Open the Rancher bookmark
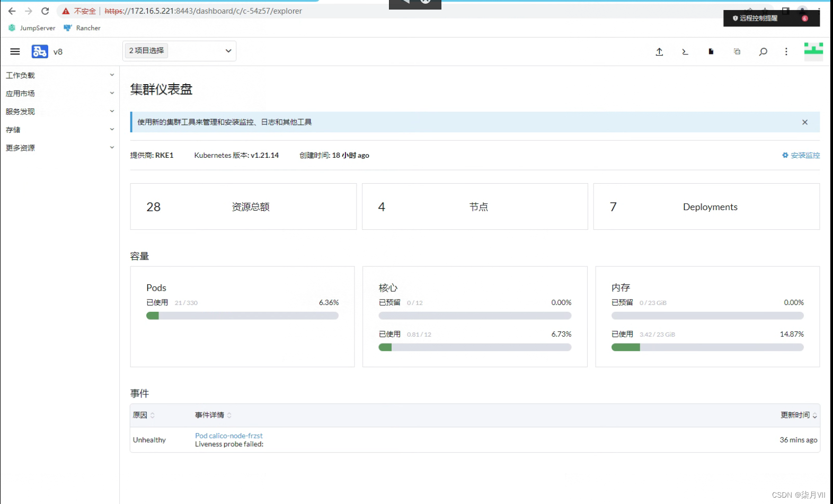The width and height of the screenshot is (833, 504). point(82,28)
